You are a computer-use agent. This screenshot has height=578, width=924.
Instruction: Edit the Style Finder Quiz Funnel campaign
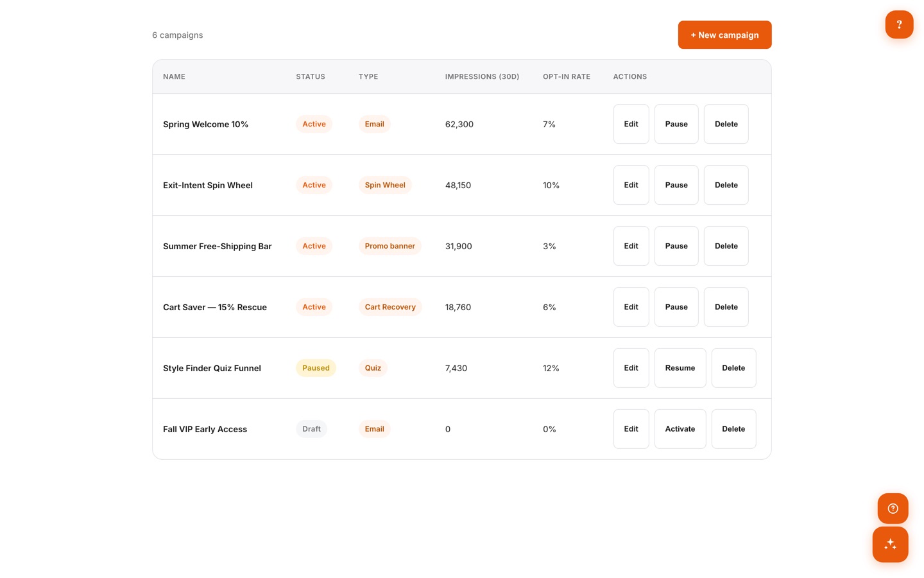tap(631, 368)
